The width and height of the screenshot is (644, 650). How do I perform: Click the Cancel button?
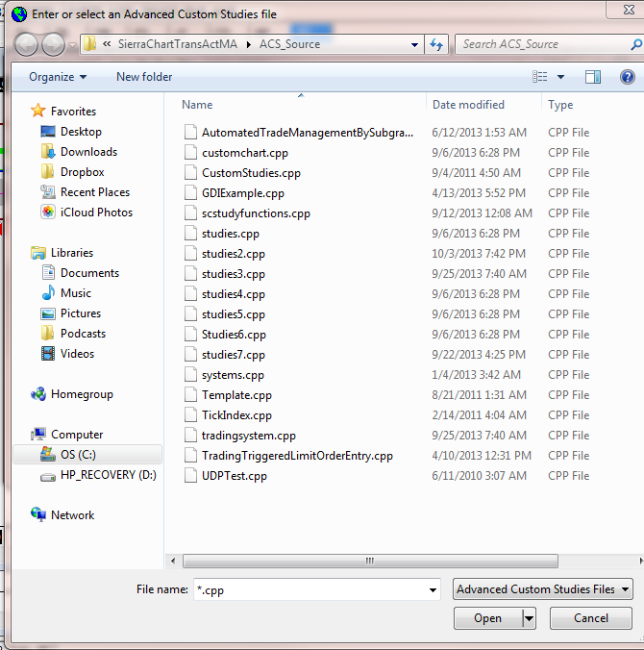click(591, 618)
